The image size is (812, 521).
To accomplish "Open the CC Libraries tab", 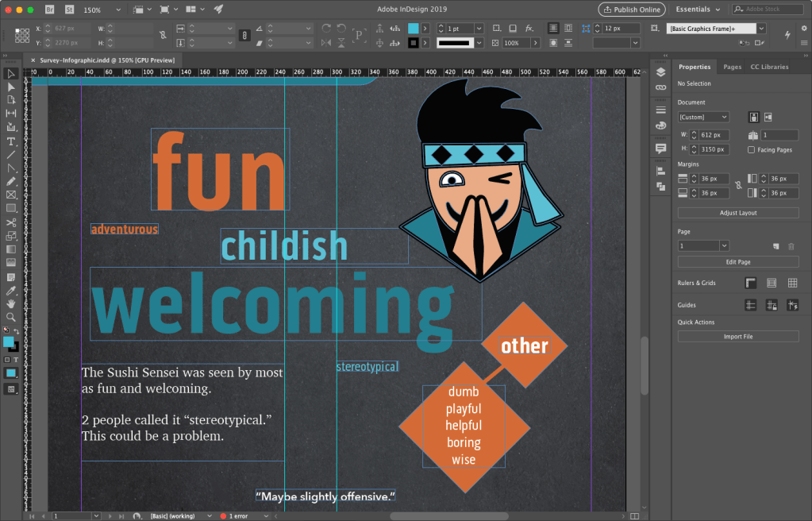I will 771,67.
